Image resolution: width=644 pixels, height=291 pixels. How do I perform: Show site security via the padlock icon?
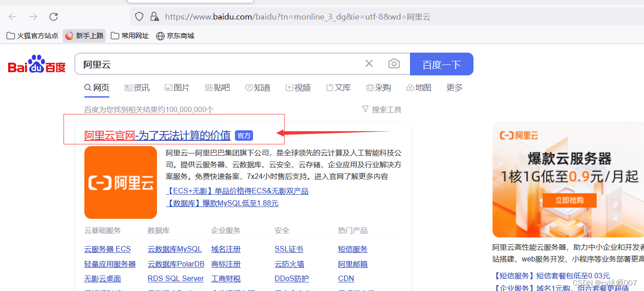pos(154,17)
